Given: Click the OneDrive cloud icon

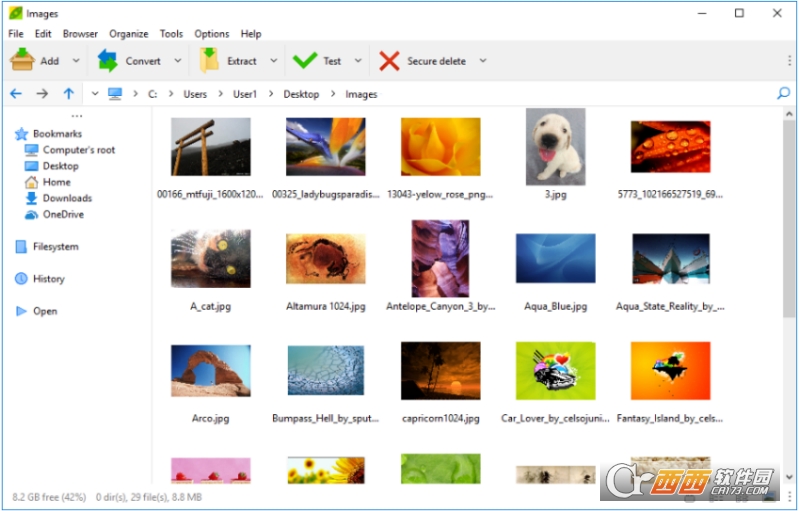Looking at the screenshot, I should [x=31, y=215].
